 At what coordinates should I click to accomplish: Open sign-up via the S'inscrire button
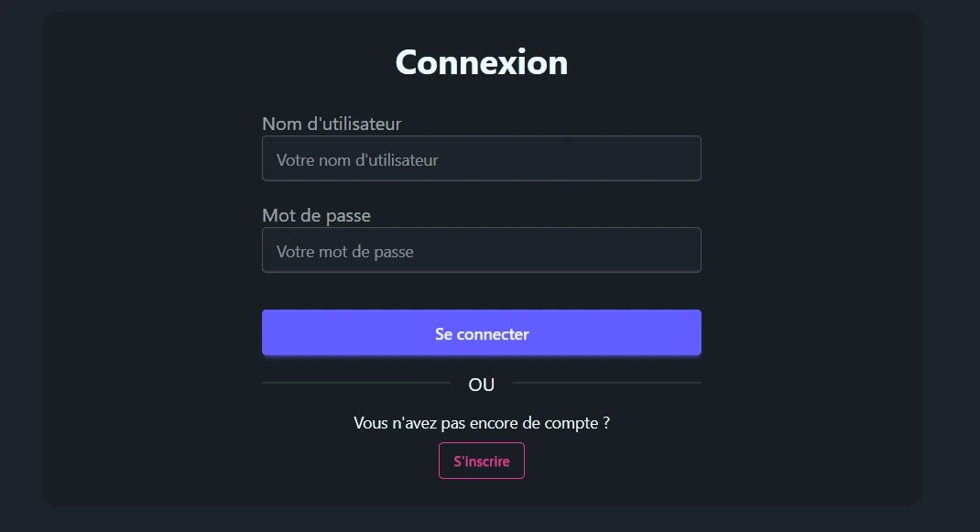click(482, 461)
